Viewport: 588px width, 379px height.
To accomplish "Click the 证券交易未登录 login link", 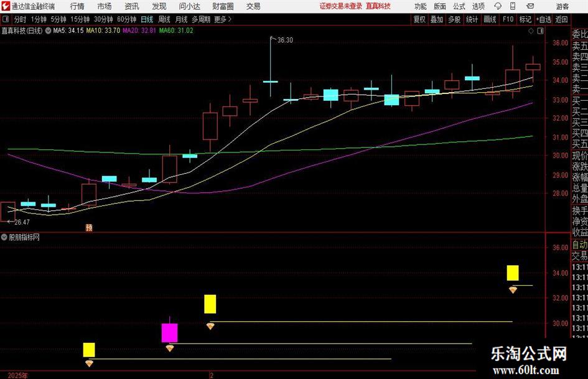I will pos(341,6).
